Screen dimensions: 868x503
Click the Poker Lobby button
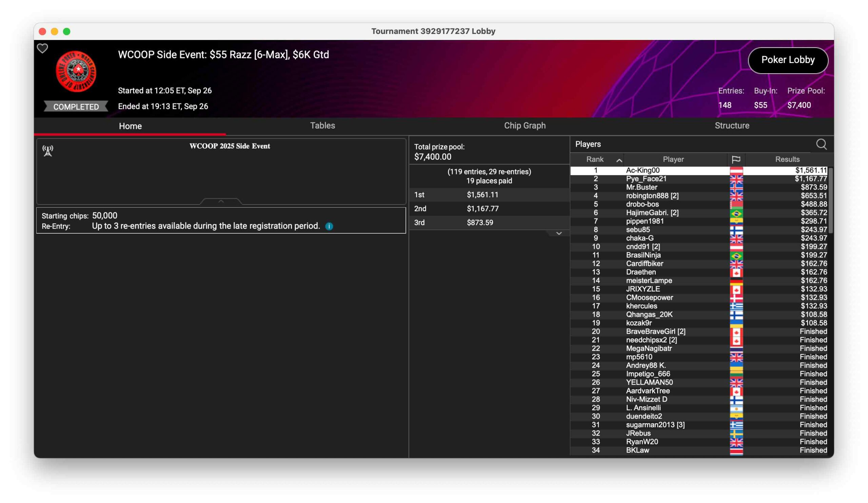click(788, 60)
